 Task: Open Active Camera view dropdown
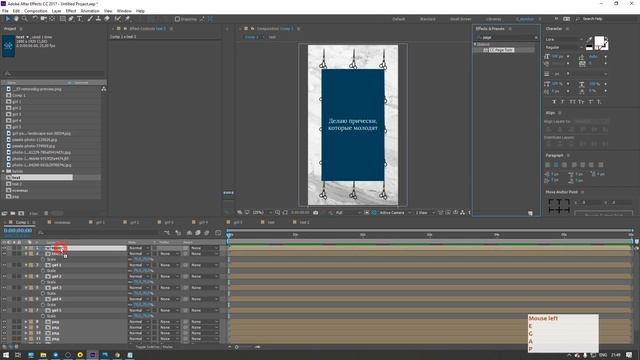tap(395, 213)
